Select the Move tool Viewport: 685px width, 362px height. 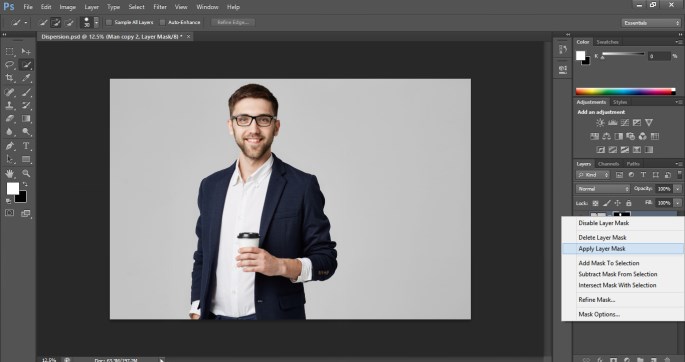(x=26, y=52)
